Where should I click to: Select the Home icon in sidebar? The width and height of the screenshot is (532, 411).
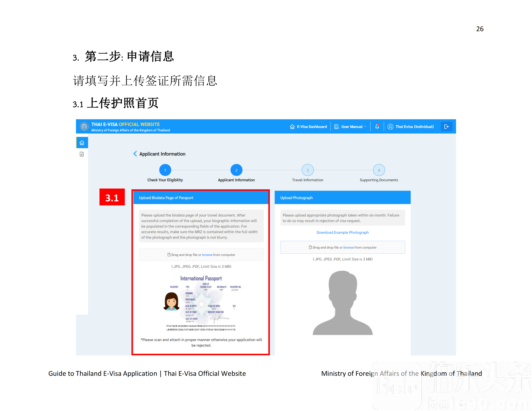point(82,142)
